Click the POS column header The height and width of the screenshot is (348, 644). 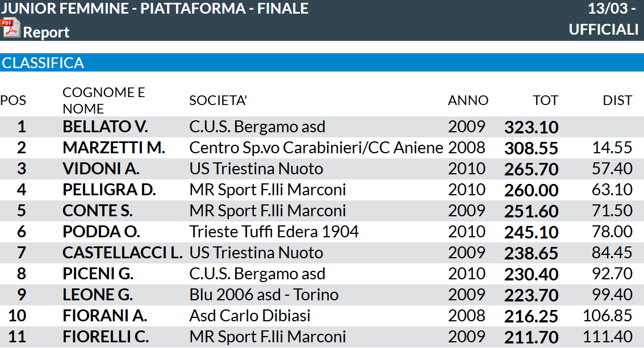click(13, 100)
